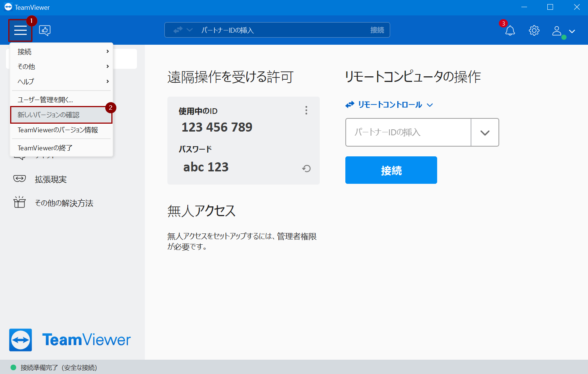The image size is (588, 374).
Task: Click the connection arrows icon in the top bar
Action: 178,30
